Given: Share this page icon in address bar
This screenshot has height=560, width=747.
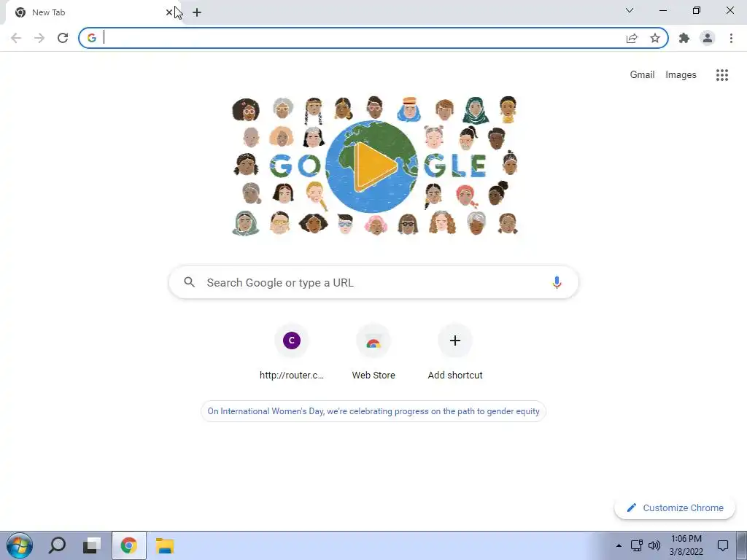Looking at the screenshot, I should (x=632, y=38).
